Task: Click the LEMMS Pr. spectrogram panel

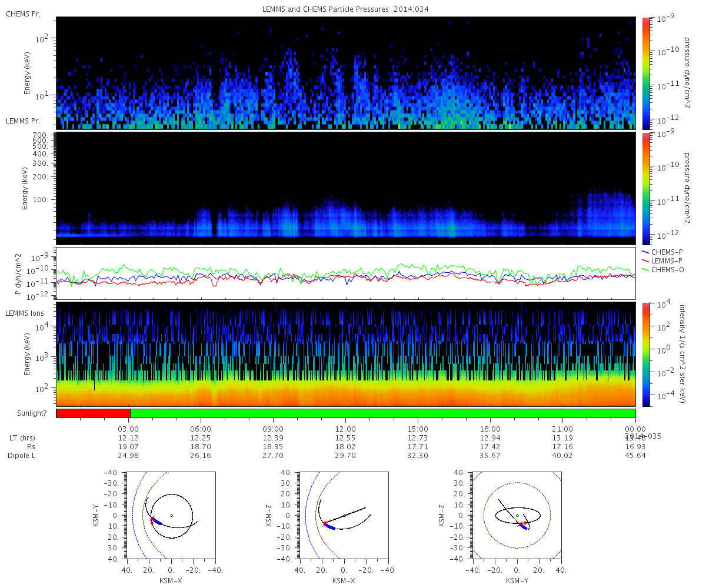Action: 346,188
